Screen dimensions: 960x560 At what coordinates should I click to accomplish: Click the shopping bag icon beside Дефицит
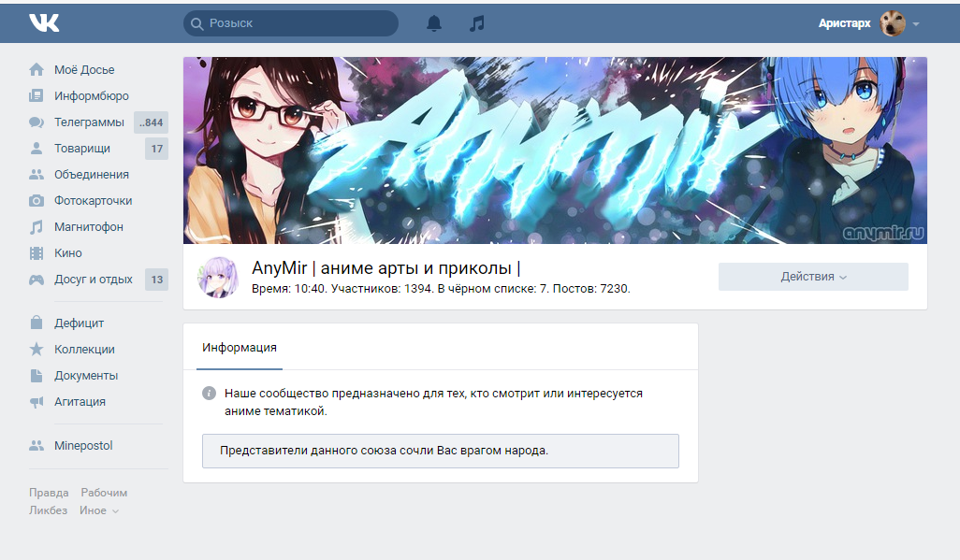point(36,323)
